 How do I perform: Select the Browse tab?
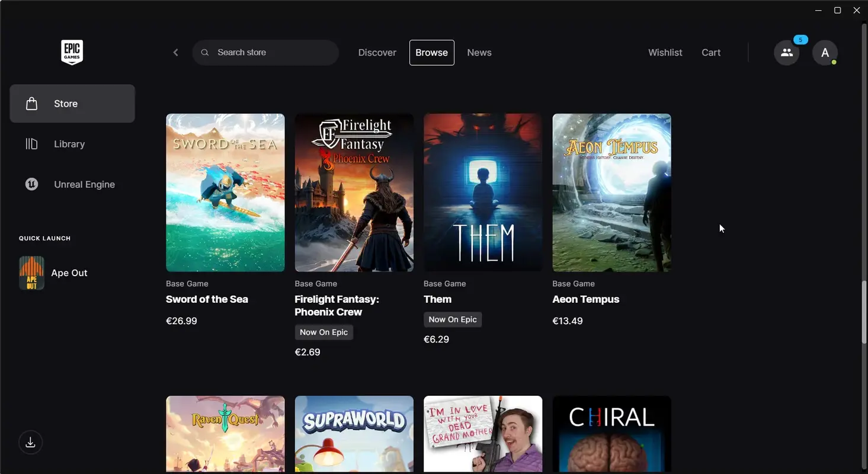(x=431, y=52)
